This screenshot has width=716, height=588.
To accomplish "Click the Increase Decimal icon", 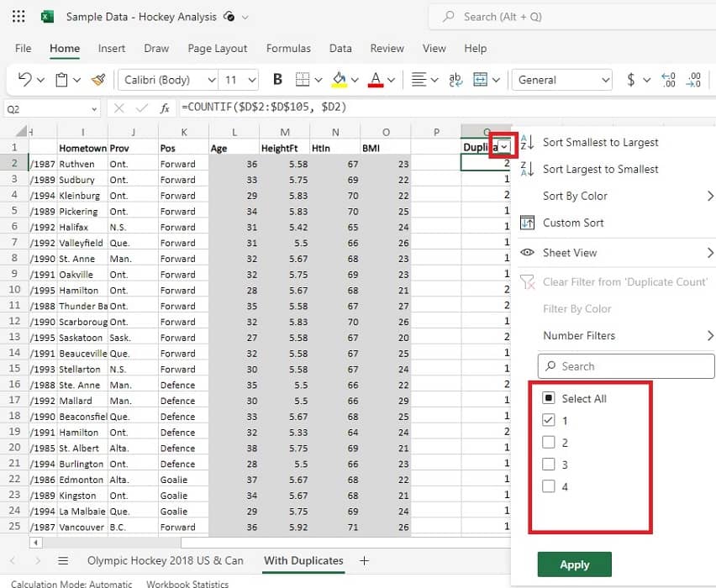I will (667, 79).
